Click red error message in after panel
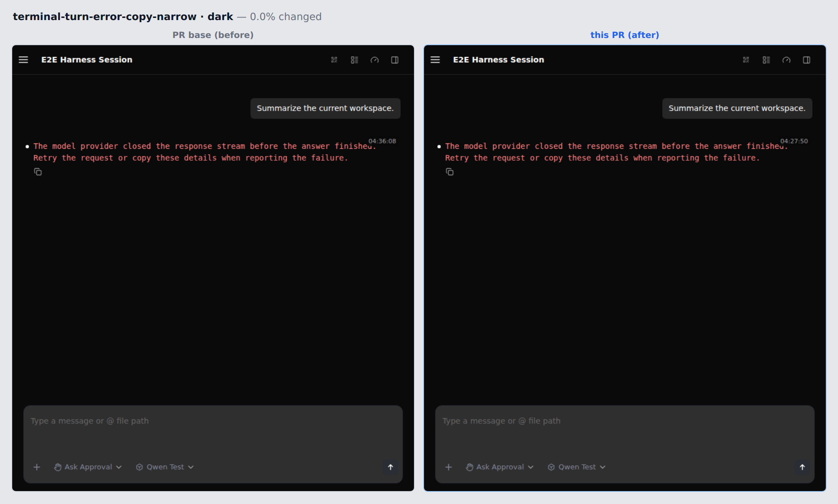This screenshot has width=838, height=504. coord(616,152)
